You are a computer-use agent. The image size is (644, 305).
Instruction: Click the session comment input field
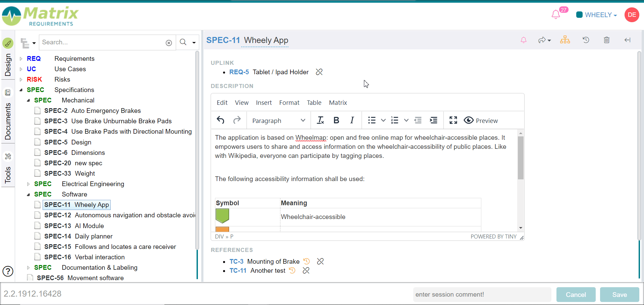pos(482,295)
